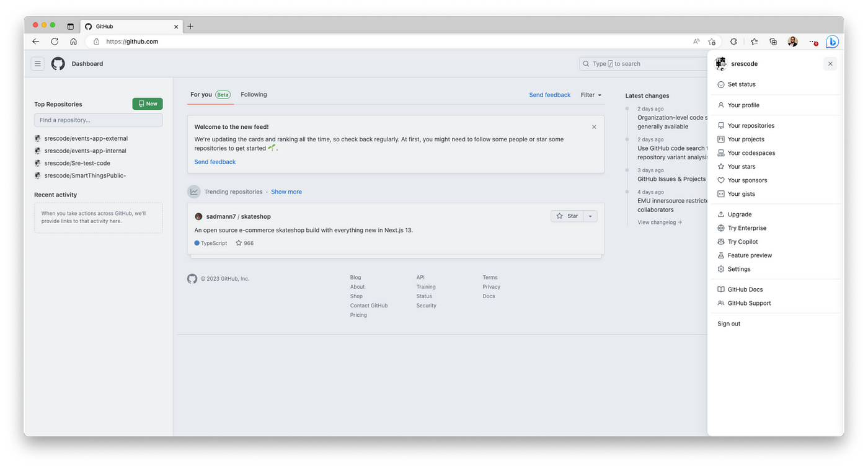
Task: Click the browser collections icon
Action: 773,42
